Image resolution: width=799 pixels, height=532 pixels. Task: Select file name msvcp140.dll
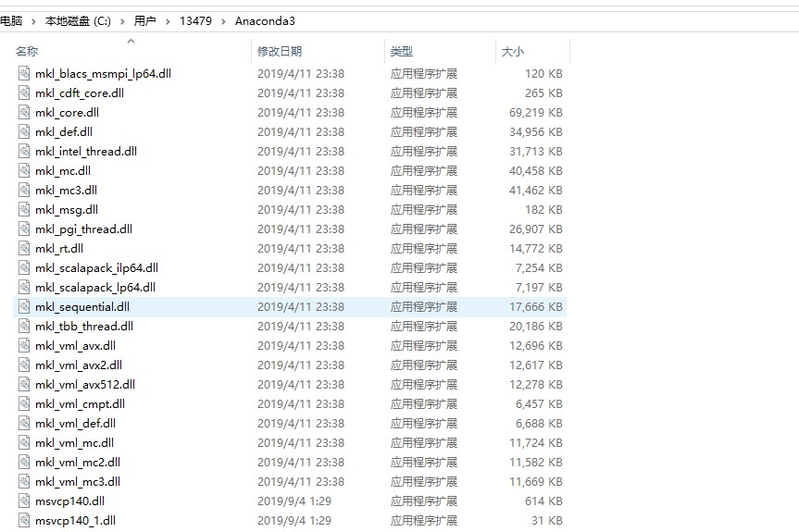pos(69,501)
